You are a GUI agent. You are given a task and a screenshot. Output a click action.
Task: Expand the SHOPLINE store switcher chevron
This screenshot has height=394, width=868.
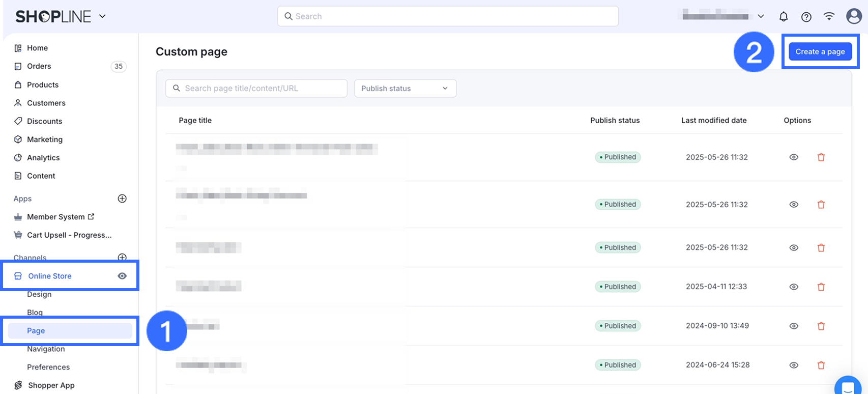[x=102, y=16]
